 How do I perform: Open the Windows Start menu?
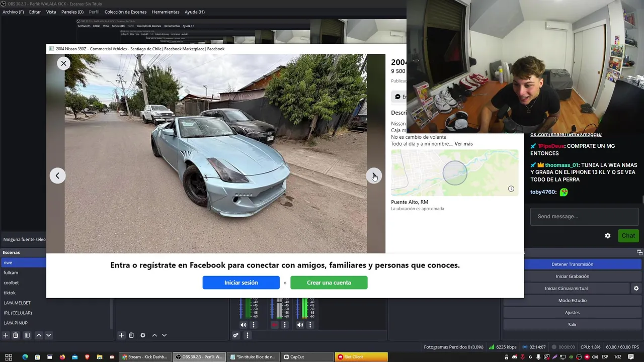click(x=9, y=357)
